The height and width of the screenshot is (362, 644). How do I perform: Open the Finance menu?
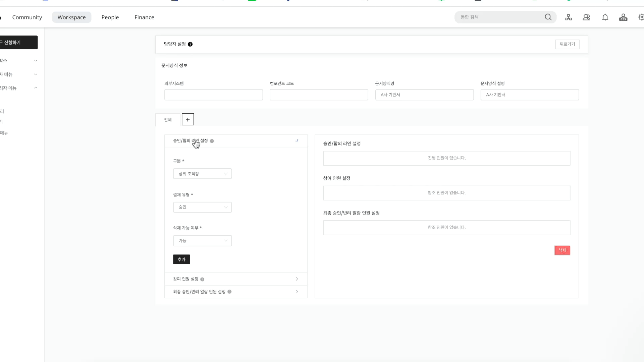[144, 17]
